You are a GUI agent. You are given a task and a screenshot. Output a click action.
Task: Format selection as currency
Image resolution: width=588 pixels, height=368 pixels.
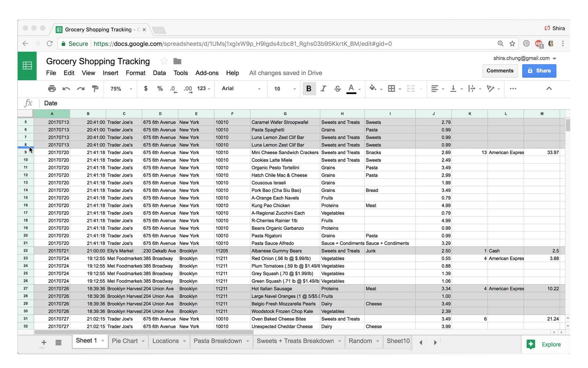146,89
